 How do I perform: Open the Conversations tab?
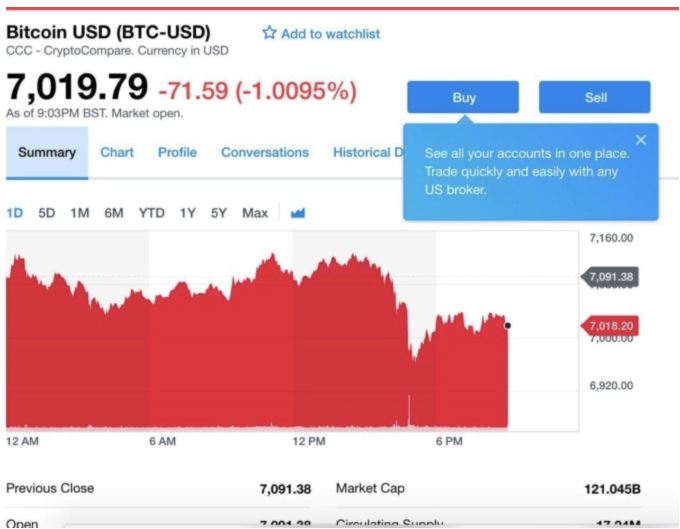click(x=265, y=153)
